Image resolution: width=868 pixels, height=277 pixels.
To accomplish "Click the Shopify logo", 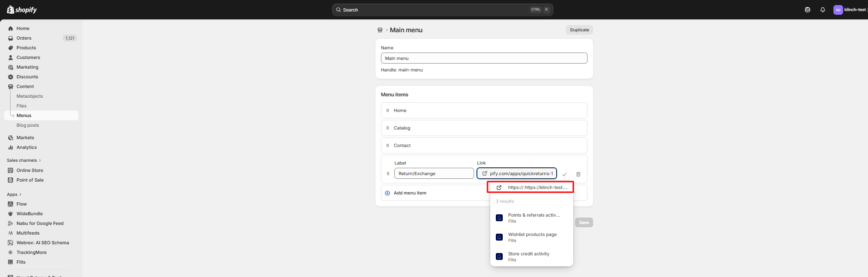I will [22, 10].
